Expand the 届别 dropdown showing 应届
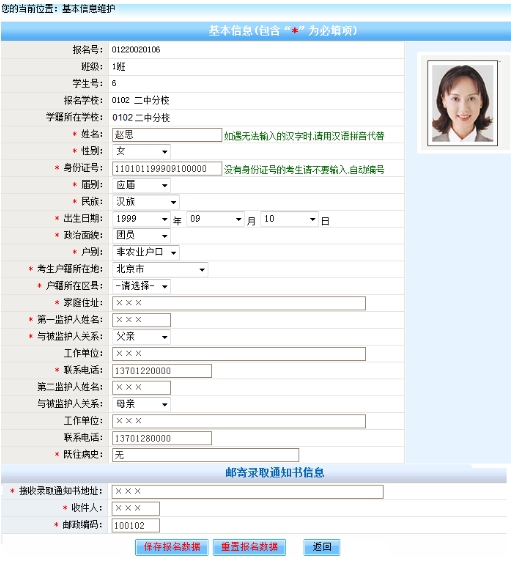Image resolution: width=511 pixels, height=562 pixels. [141, 185]
